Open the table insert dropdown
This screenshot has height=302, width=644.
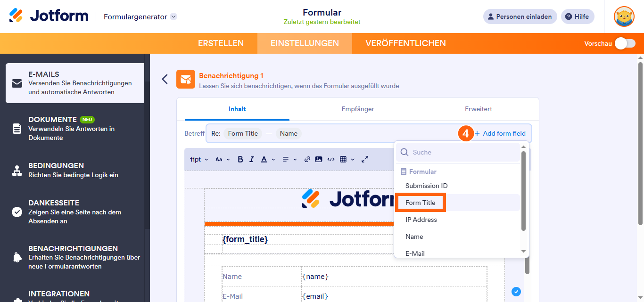pos(347,159)
